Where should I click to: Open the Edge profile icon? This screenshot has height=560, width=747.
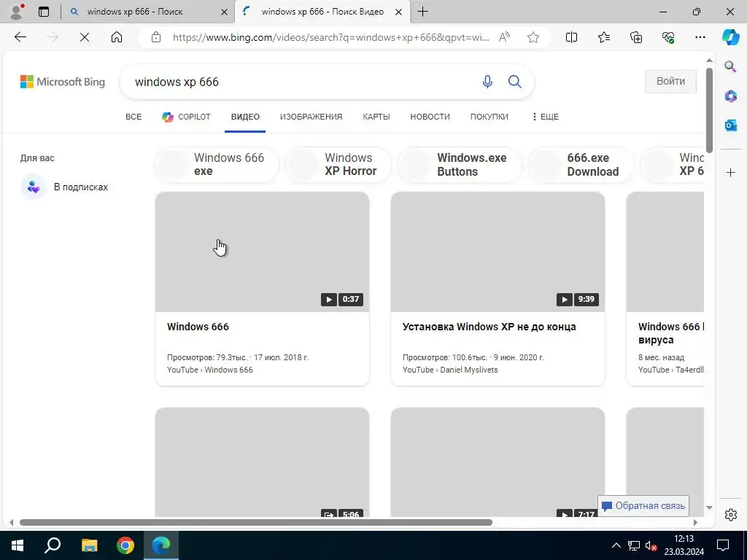[x=18, y=12]
